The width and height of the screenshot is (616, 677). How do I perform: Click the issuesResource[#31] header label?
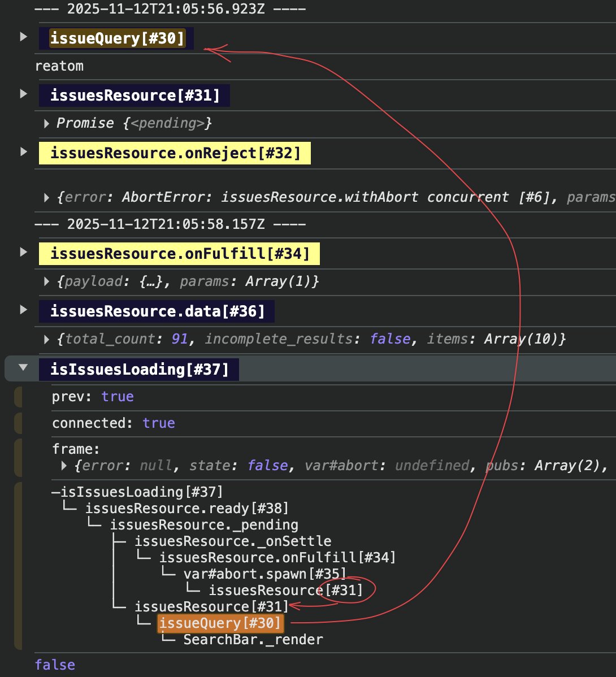pos(135,96)
